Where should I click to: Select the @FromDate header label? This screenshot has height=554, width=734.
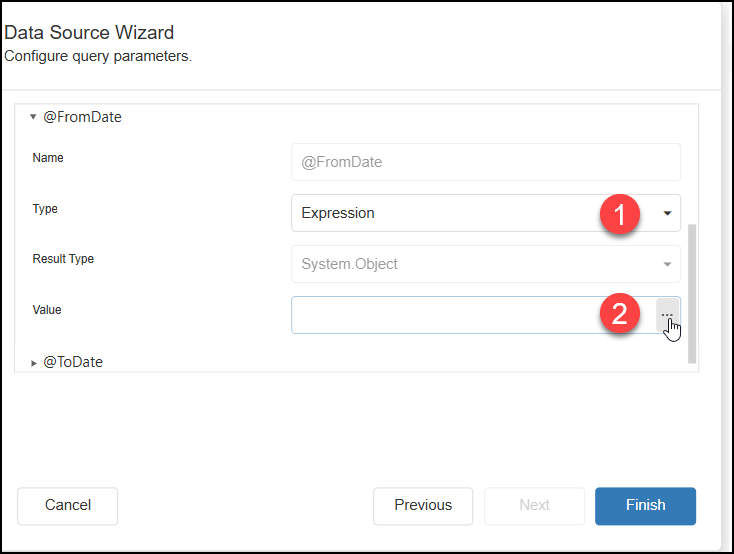click(82, 117)
